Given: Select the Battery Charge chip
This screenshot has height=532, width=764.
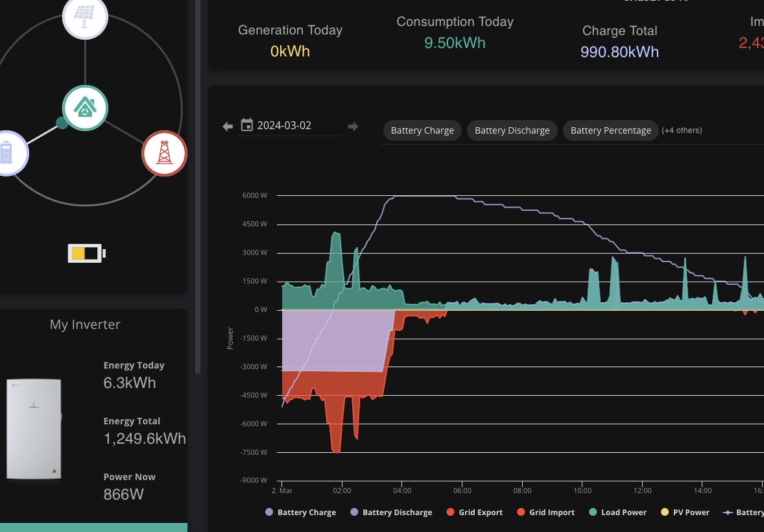Looking at the screenshot, I should 422,130.
